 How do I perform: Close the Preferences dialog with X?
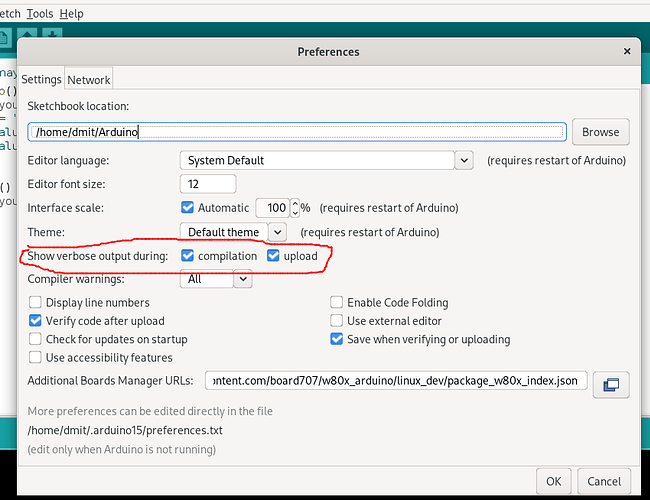[x=627, y=51]
